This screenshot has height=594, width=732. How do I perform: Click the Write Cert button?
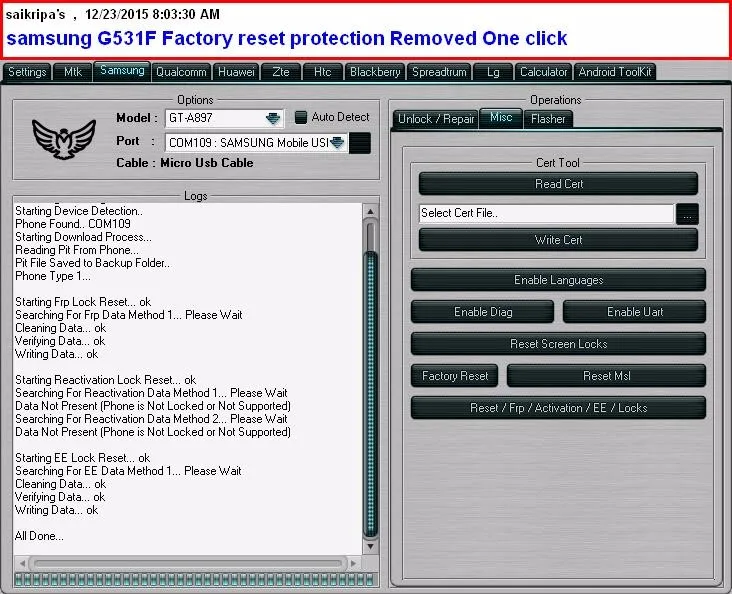click(x=558, y=240)
